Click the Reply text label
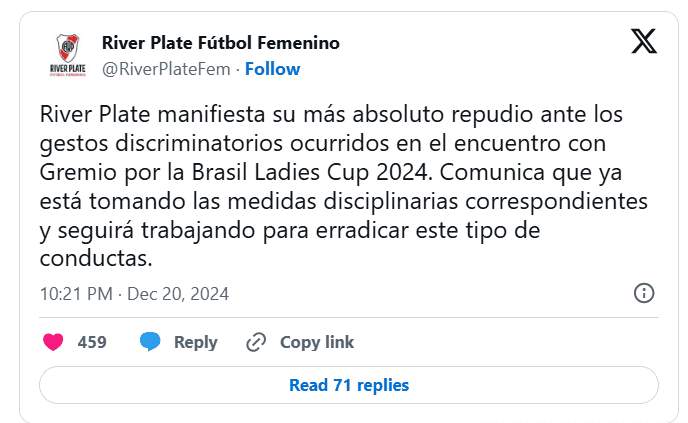 pos(195,342)
